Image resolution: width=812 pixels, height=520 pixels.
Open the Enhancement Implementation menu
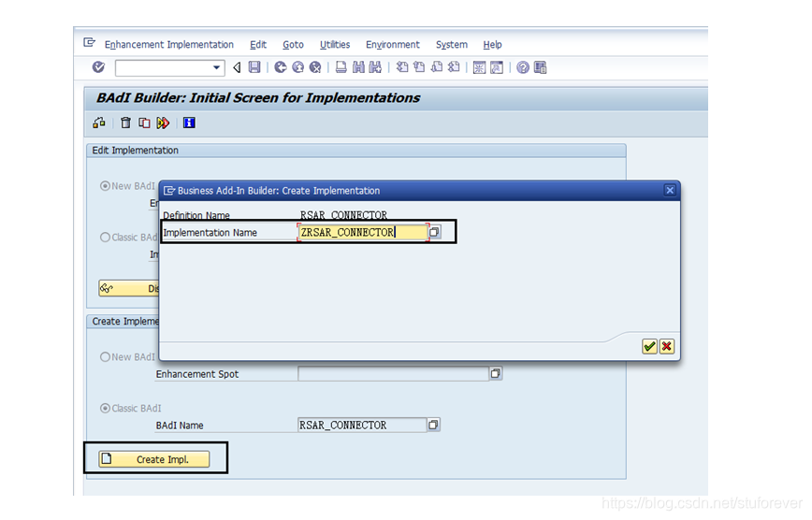tap(168, 45)
